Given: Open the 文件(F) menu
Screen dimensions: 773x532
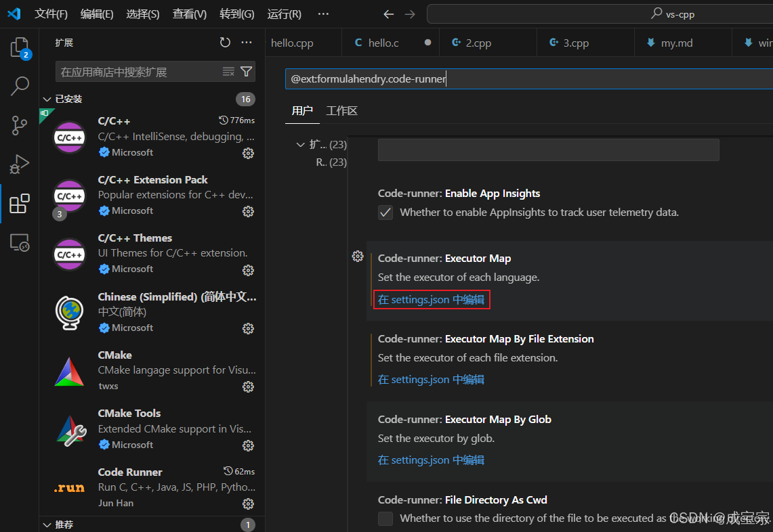Looking at the screenshot, I should click(51, 14).
